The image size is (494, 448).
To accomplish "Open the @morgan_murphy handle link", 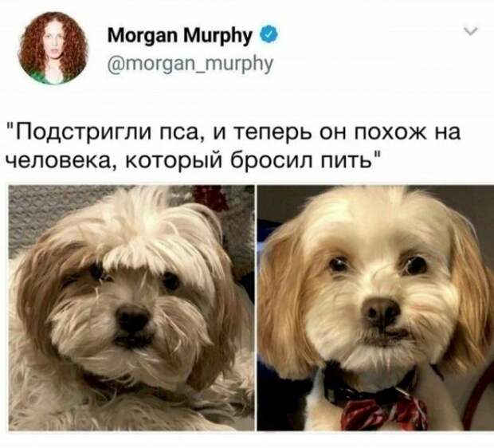I will pos(190,64).
